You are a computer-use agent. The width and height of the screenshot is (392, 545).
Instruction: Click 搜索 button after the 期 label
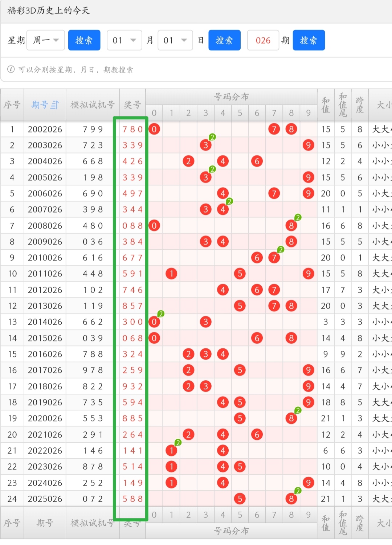coord(309,40)
